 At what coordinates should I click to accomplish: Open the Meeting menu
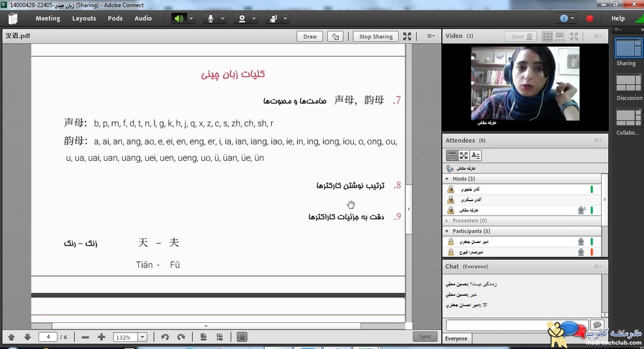click(x=48, y=18)
